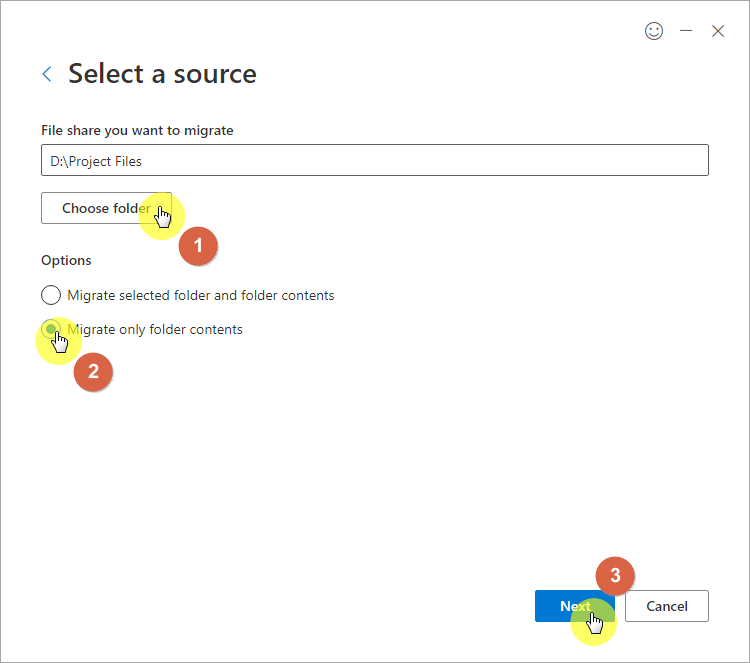Click the file share path input field
This screenshot has width=750, height=663.
coord(375,160)
